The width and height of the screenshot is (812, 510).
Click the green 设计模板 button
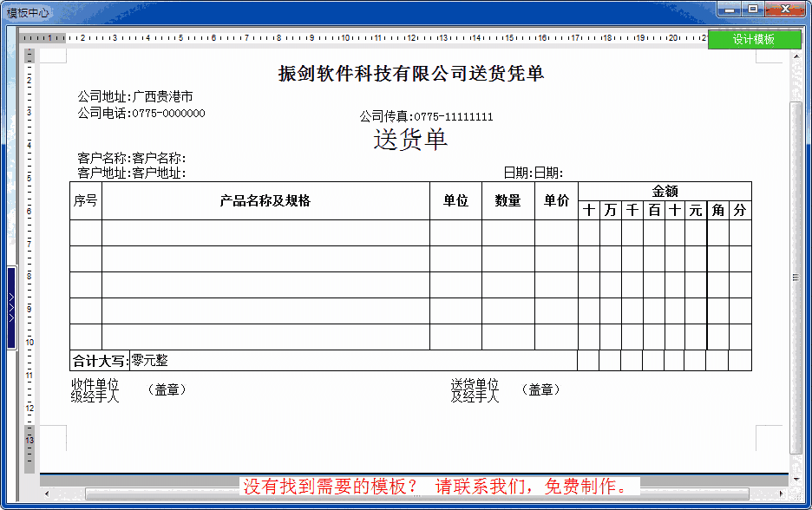point(753,39)
